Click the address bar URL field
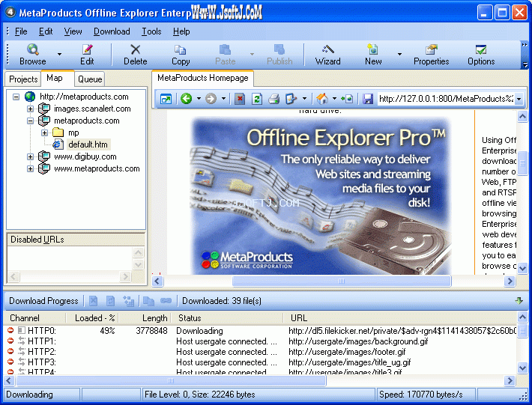Image resolution: width=532 pixels, height=405 pixels. [x=446, y=99]
